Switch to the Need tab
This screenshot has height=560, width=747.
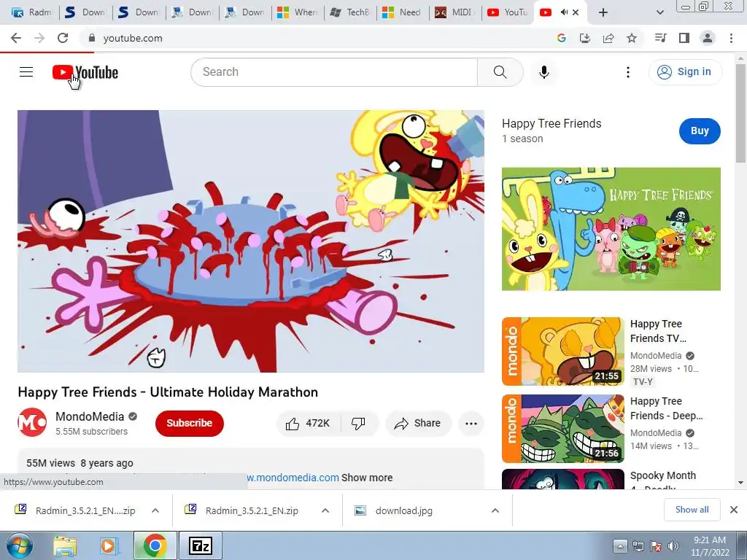tap(403, 12)
